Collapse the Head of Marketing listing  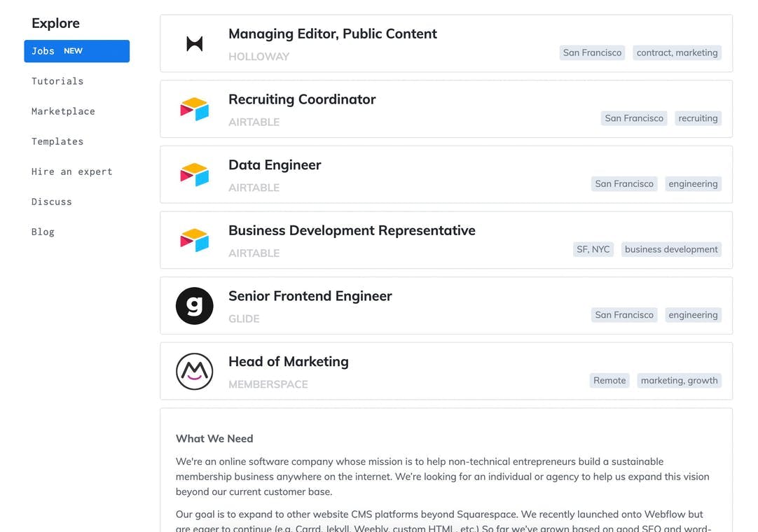click(x=288, y=362)
